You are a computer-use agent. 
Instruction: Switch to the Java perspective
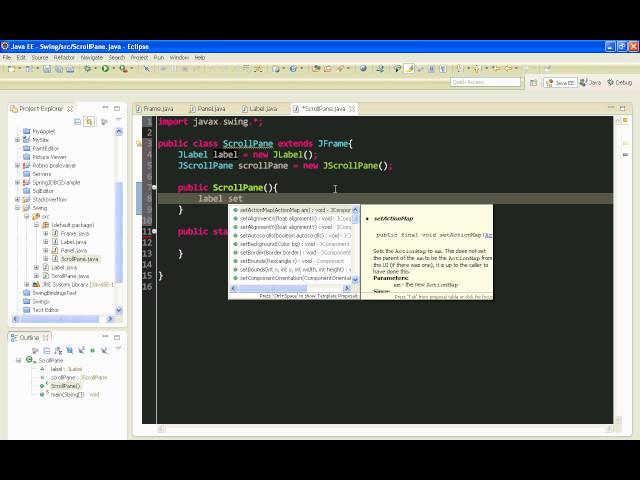coord(591,83)
